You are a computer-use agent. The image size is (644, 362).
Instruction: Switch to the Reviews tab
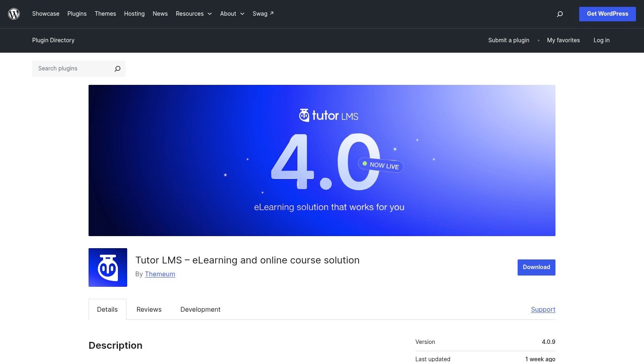coord(149,309)
